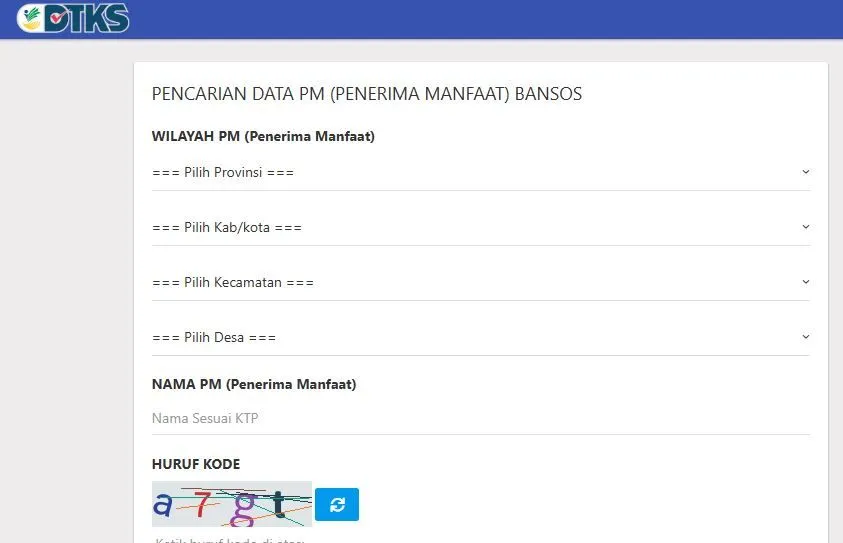This screenshot has width=843, height=543.
Task: Click the DTKS logo in header
Action: (x=73, y=18)
